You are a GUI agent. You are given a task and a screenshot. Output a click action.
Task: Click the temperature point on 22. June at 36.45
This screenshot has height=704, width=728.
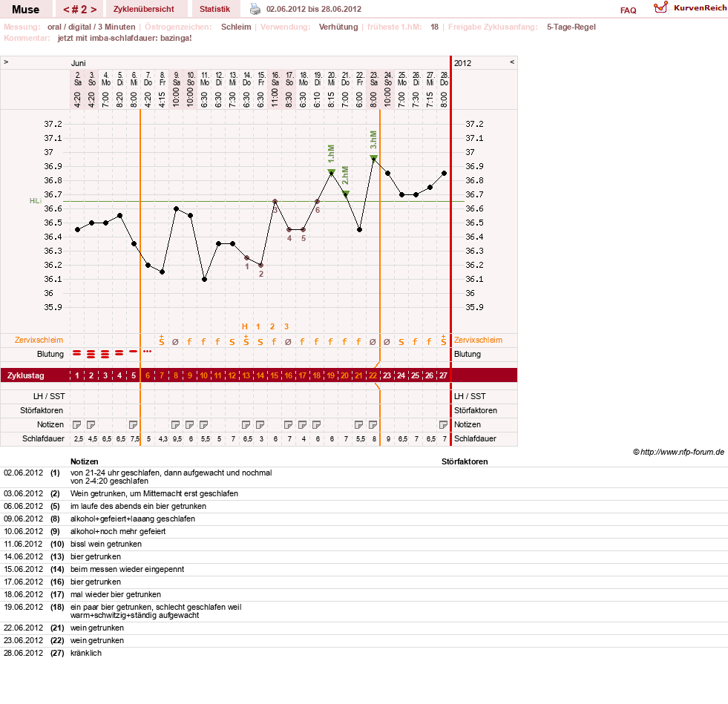359,230
